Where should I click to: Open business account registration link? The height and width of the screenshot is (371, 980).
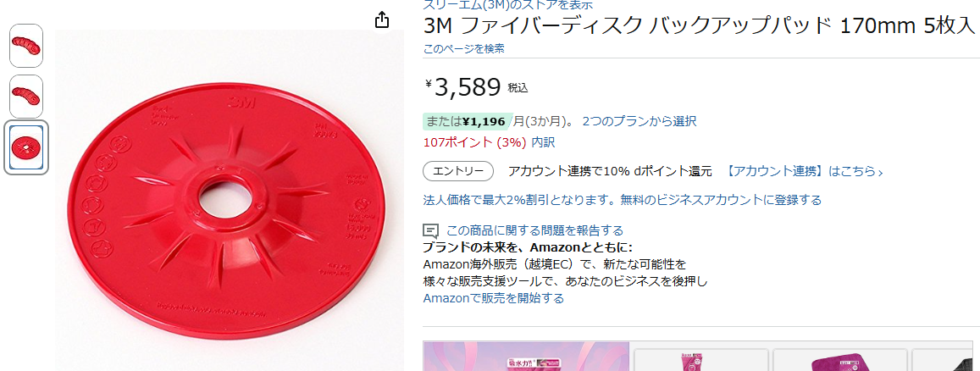[623, 200]
